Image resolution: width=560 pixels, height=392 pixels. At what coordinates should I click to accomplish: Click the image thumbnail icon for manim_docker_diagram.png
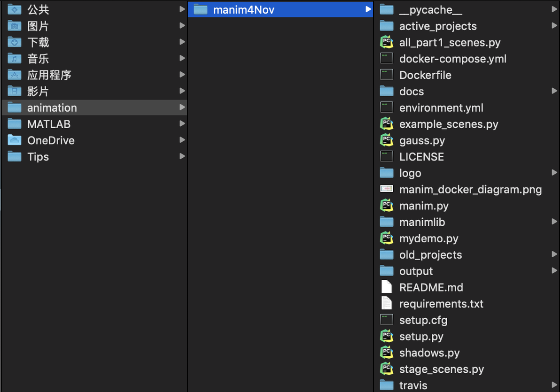tap(386, 189)
